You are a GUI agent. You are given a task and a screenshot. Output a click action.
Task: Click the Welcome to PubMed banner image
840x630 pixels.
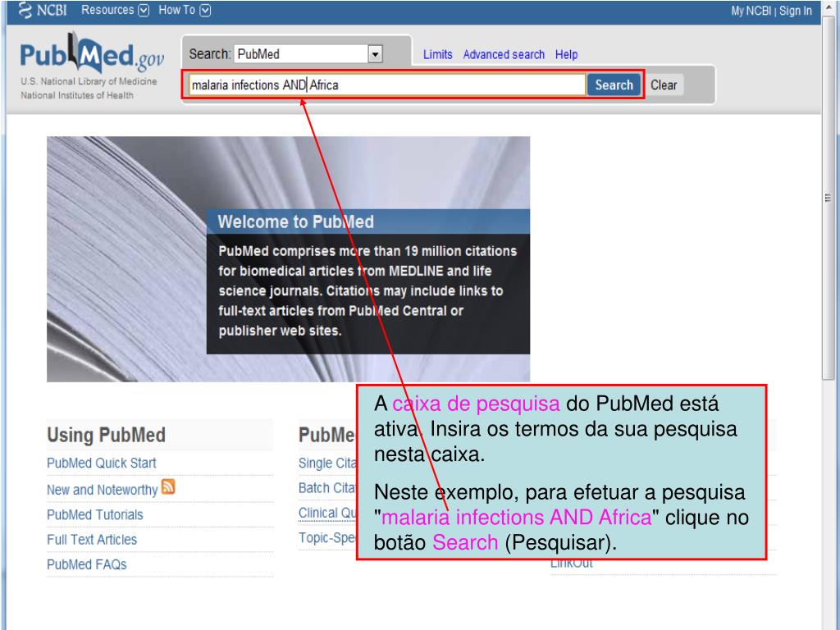coord(288,259)
